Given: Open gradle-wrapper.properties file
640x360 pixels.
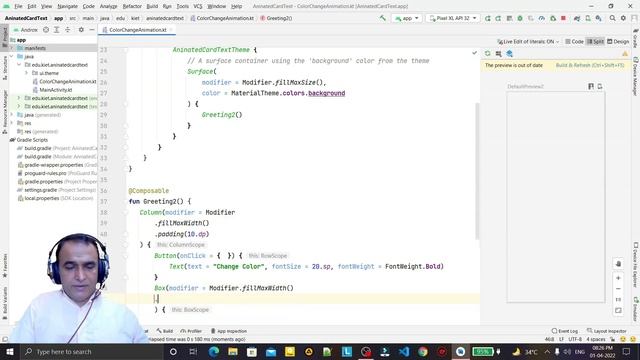Looking at the screenshot, I should 54,165.
